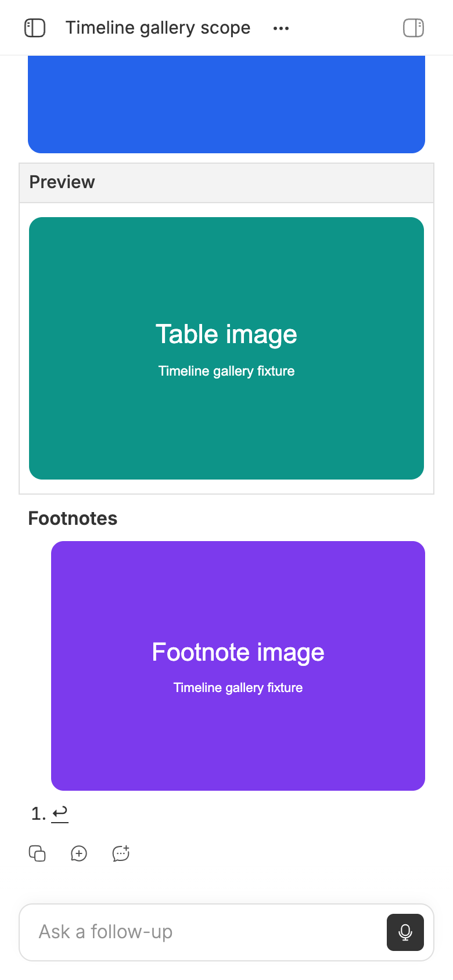
Task: Click the caption under Footnote image title
Action: [238, 687]
